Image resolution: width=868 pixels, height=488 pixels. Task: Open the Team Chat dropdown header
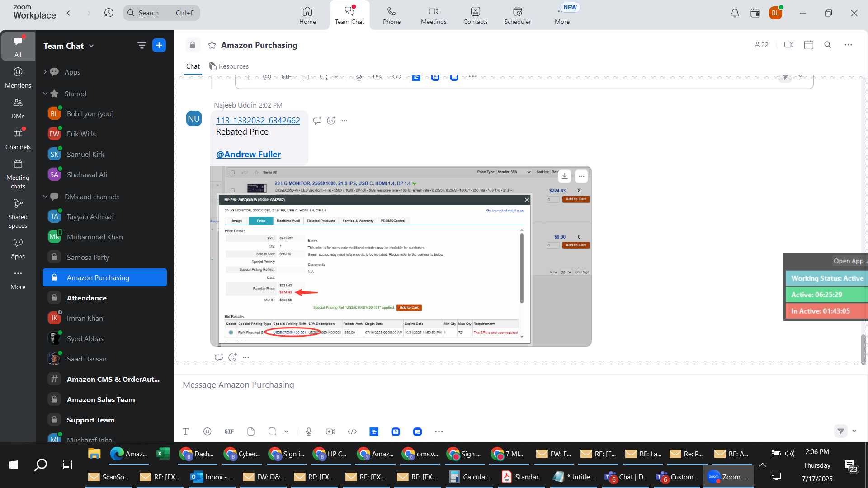[69, 46]
